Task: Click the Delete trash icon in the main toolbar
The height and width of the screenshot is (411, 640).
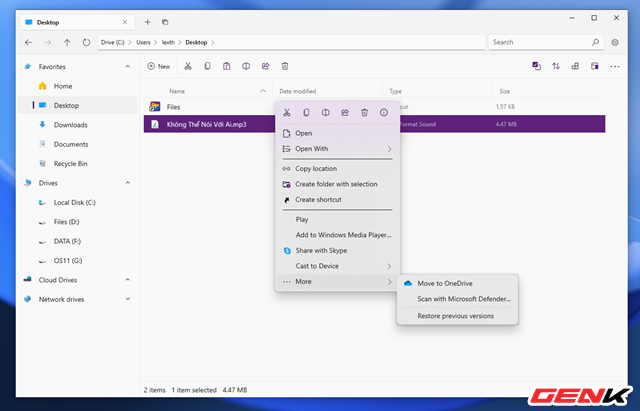Action: tap(285, 66)
